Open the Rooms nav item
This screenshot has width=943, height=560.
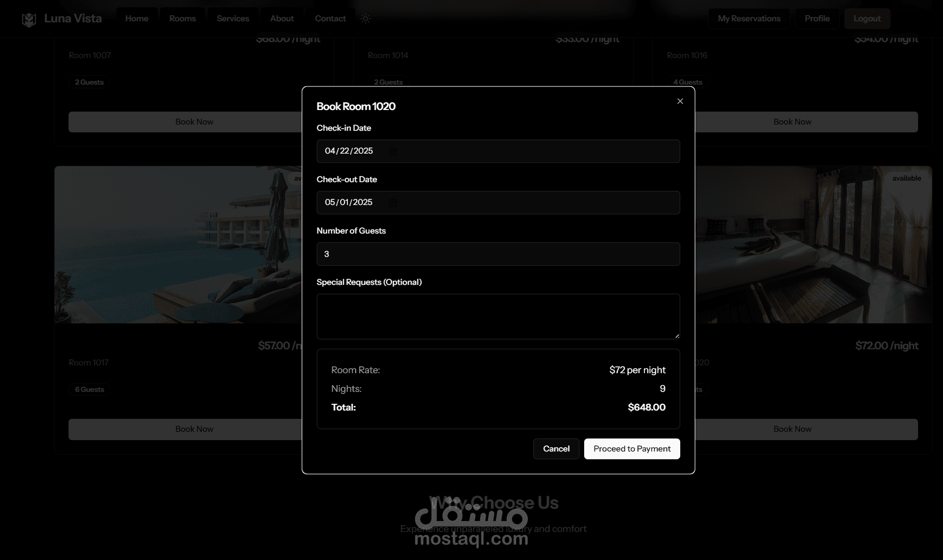coord(182,18)
